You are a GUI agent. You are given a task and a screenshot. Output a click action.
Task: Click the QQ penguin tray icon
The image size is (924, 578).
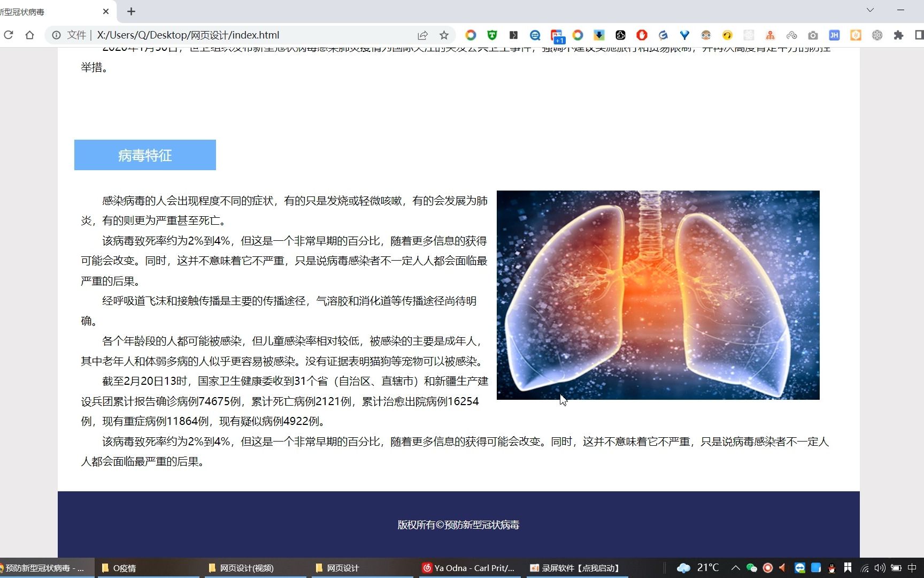coord(831,568)
